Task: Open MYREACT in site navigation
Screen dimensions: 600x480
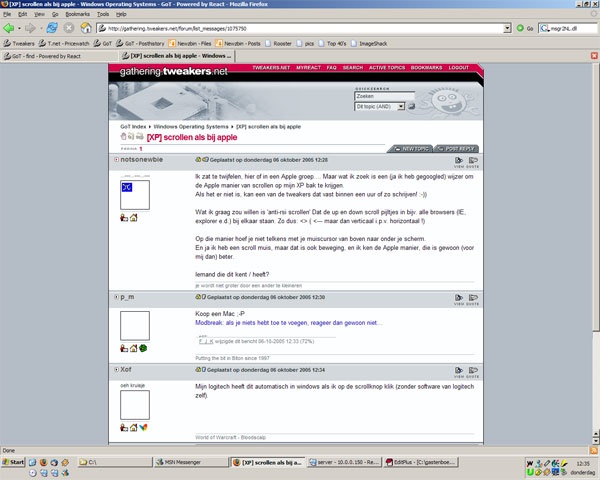Action: [x=308, y=68]
